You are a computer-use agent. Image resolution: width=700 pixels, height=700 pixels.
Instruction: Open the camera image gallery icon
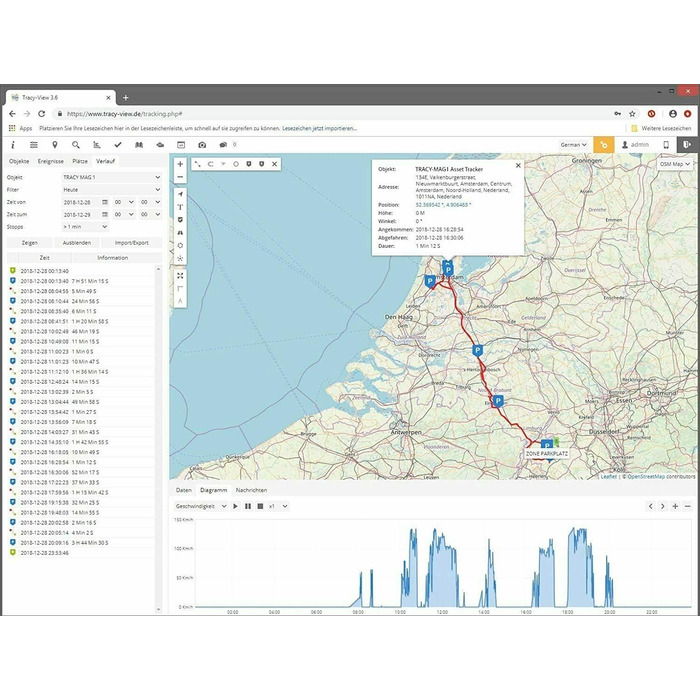tap(202, 145)
